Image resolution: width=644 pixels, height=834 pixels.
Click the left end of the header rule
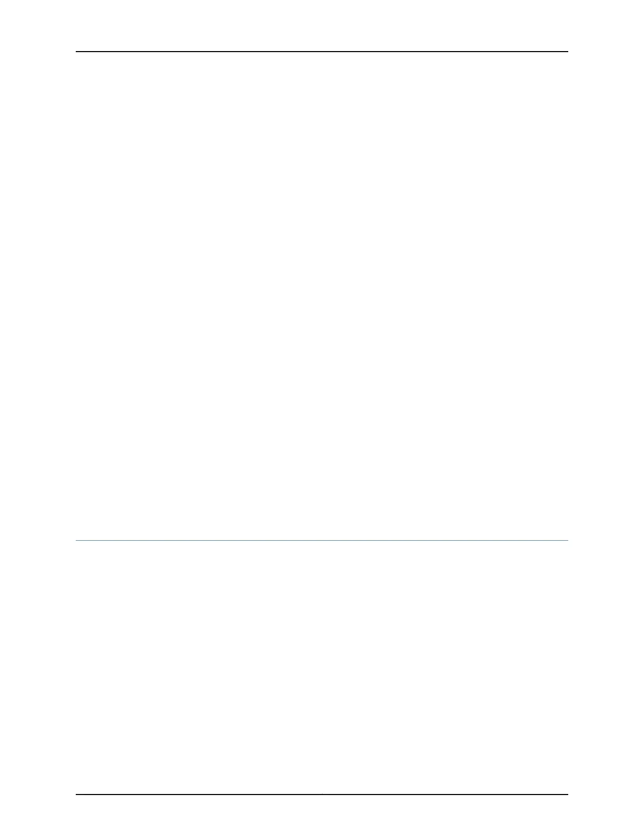coord(77,52)
